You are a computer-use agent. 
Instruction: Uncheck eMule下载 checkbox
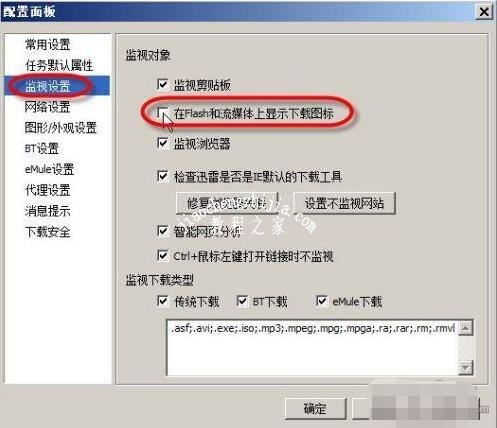click(321, 301)
